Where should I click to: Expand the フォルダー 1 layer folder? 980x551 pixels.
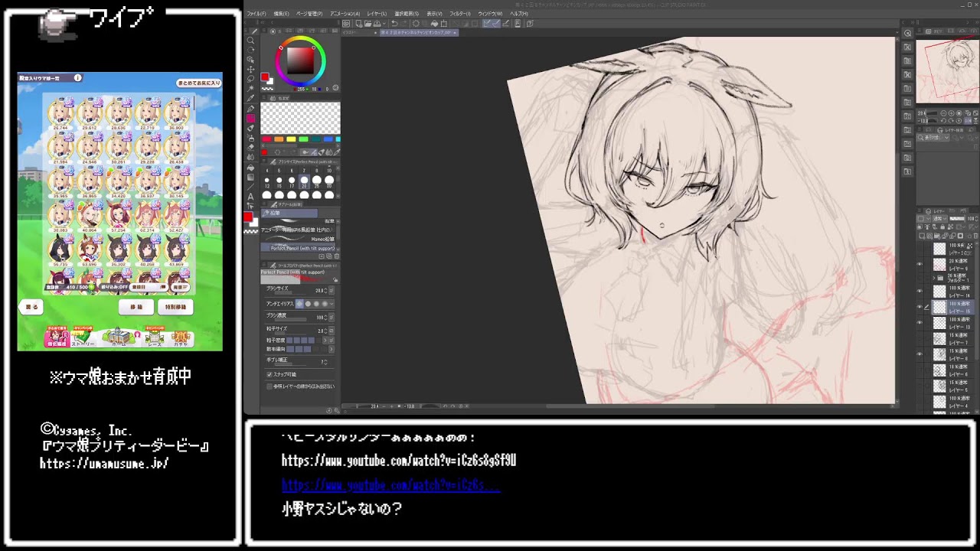(x=933, y=278)
